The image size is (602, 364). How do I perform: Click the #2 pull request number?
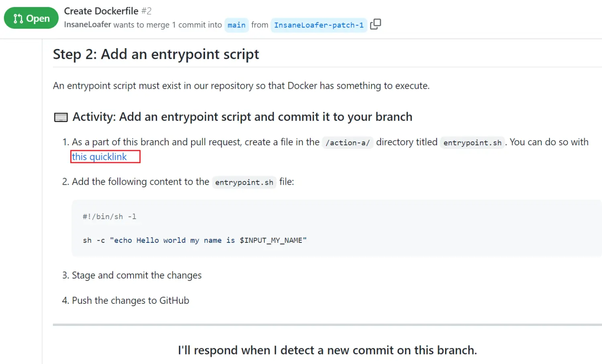(146, 11)
